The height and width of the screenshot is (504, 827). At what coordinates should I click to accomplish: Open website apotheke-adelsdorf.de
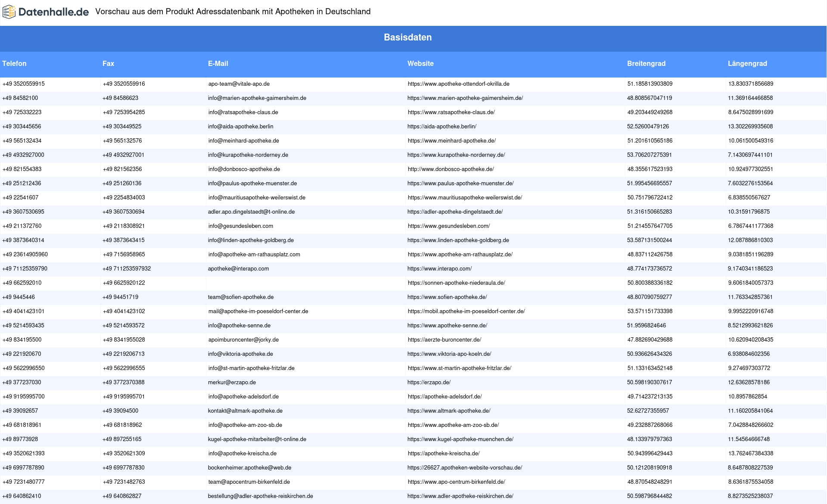pos(445,397)
